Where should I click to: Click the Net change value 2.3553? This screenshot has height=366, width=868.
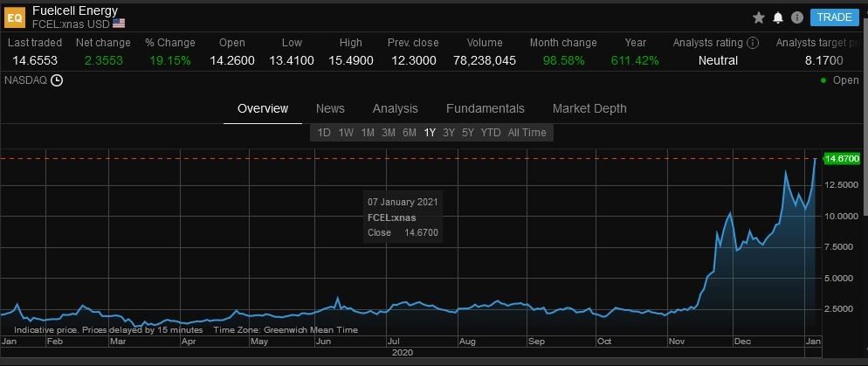click(104, 61)
